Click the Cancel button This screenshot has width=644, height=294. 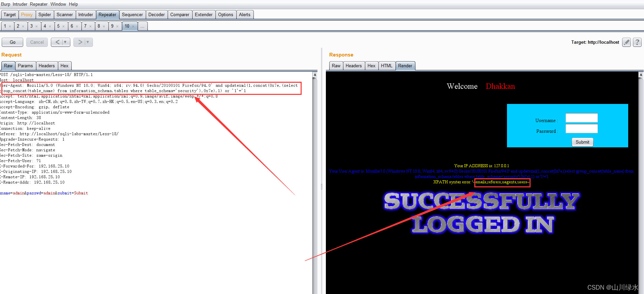pos(37,42)
